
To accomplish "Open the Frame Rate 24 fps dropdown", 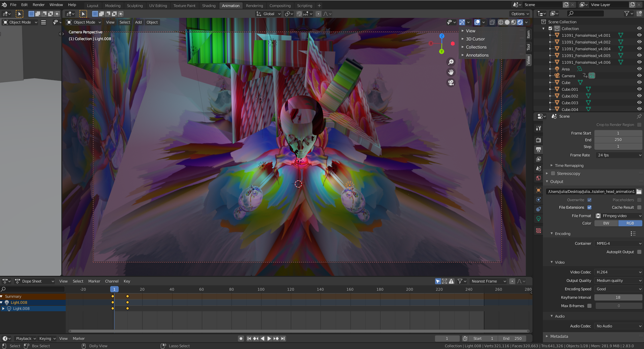I will tap(618, 155).
